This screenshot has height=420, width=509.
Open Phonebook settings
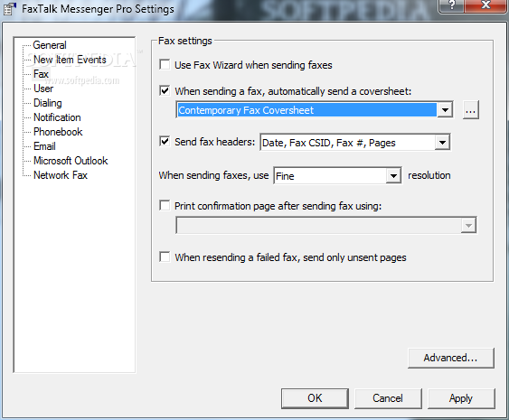pos(58,132)
